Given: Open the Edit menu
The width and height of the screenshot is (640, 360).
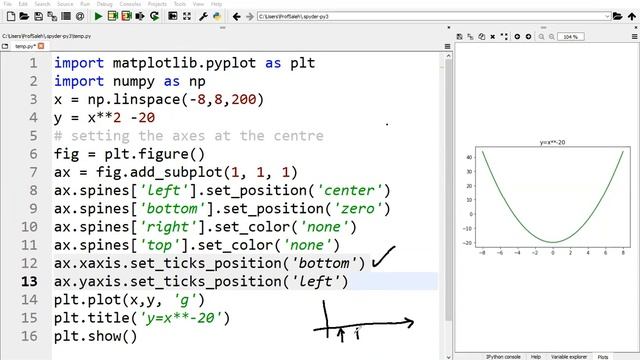Looking at the screenshot, I should (x=23, y=4).
